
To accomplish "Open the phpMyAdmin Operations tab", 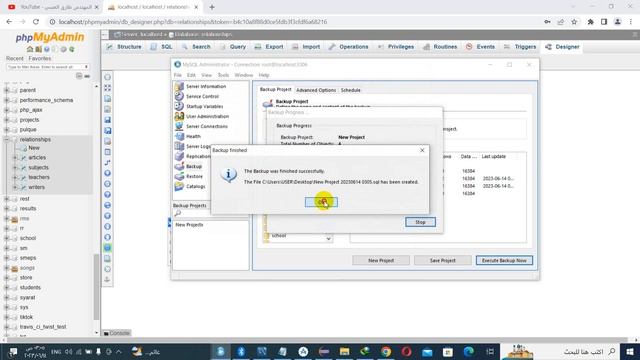I will pyautogui.click(x=349, y=47).
